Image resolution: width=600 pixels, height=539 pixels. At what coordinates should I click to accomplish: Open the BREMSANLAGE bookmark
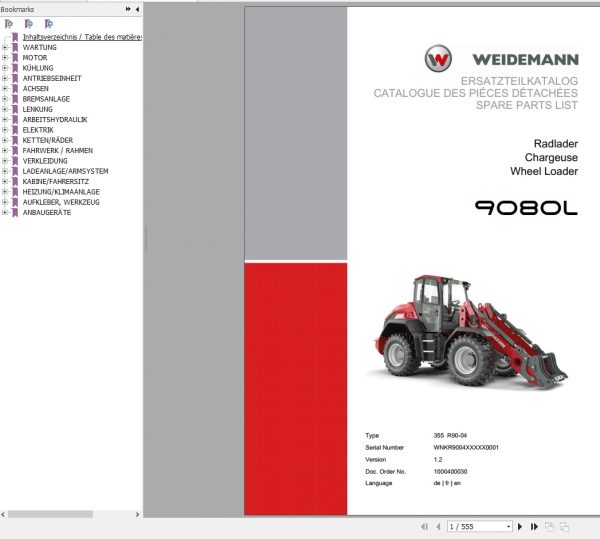46,99
